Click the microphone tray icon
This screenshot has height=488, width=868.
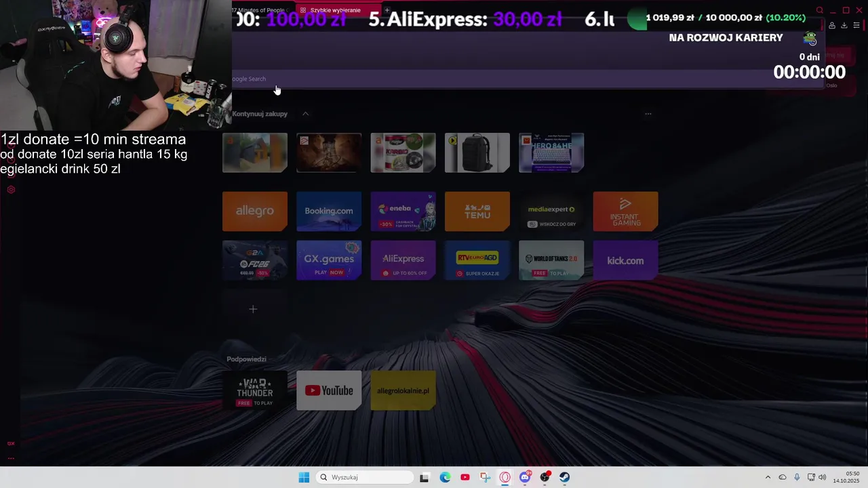797,477
